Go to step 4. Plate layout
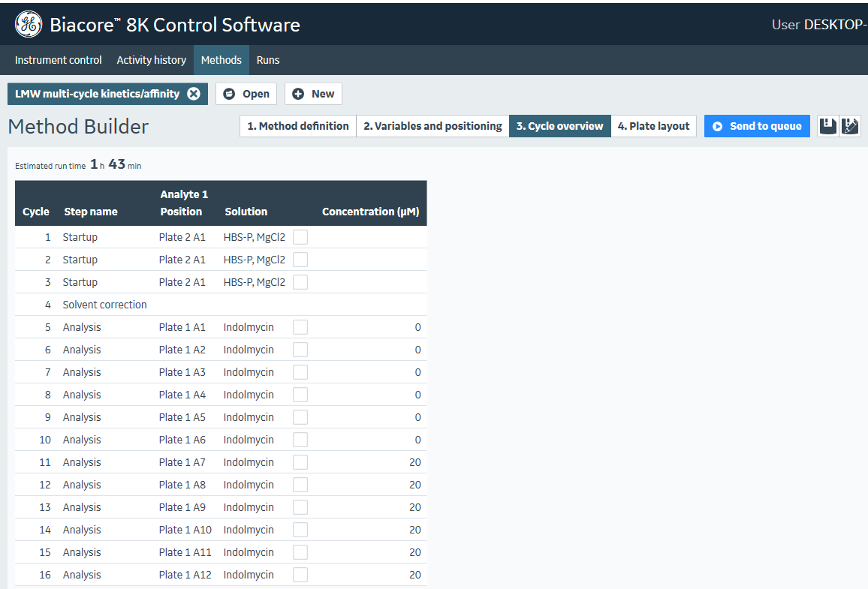Image resolution: width=868 pixels, height=589 pixels. [x=653, y=126]
